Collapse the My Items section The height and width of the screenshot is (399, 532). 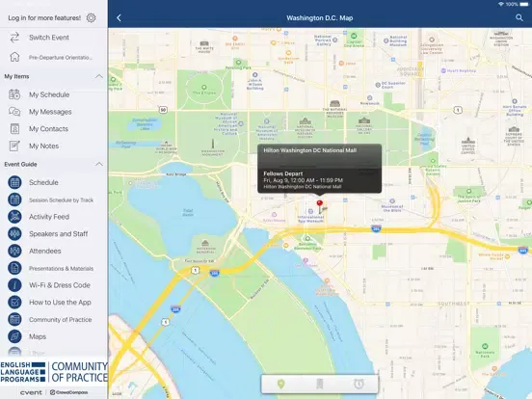tap(99, 76)
